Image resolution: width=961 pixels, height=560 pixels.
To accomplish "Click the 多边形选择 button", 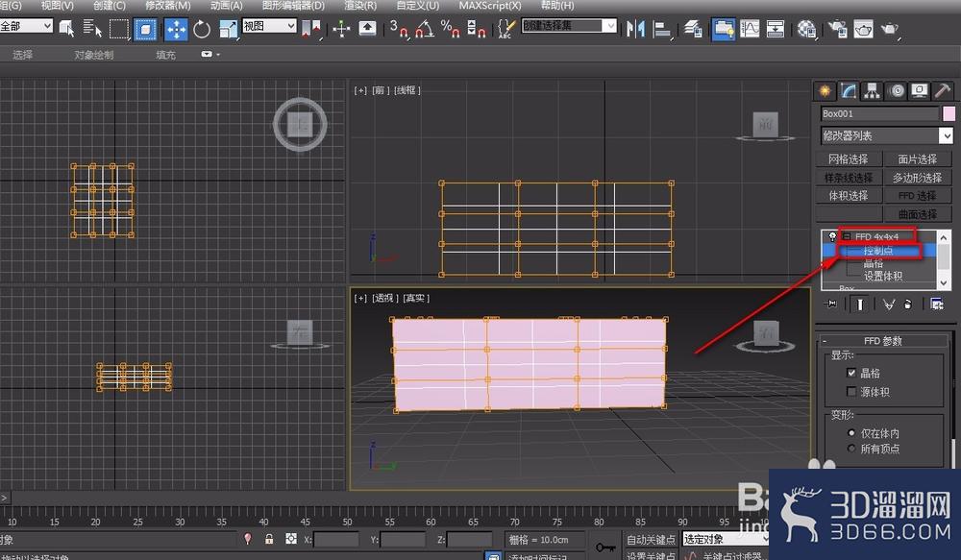I will tap(918, 177).
